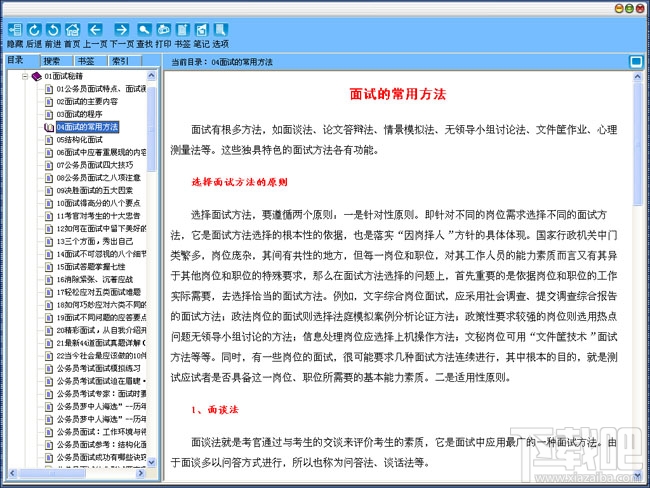Click tree panel horizontal scroll-left arrow
This screenshot has width=650, height=488.
click(x=12, y=473)
